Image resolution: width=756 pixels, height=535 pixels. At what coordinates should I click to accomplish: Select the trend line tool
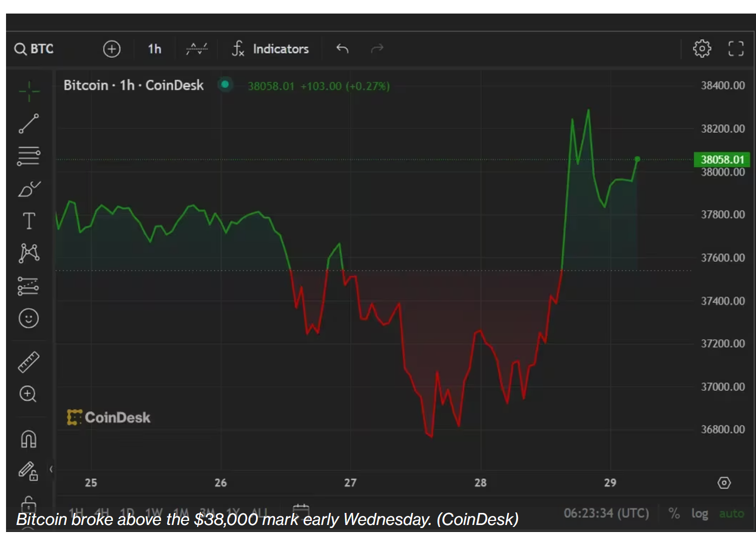point(29,123)
